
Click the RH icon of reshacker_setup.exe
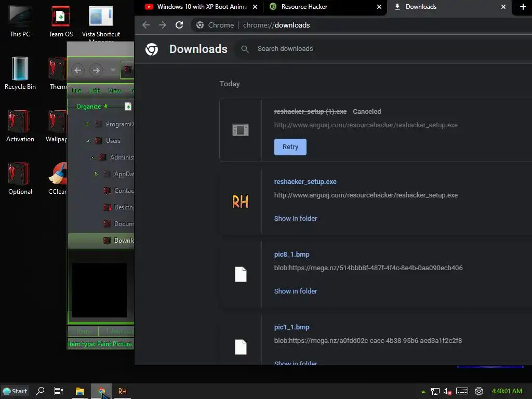click(x=240, y=202)
